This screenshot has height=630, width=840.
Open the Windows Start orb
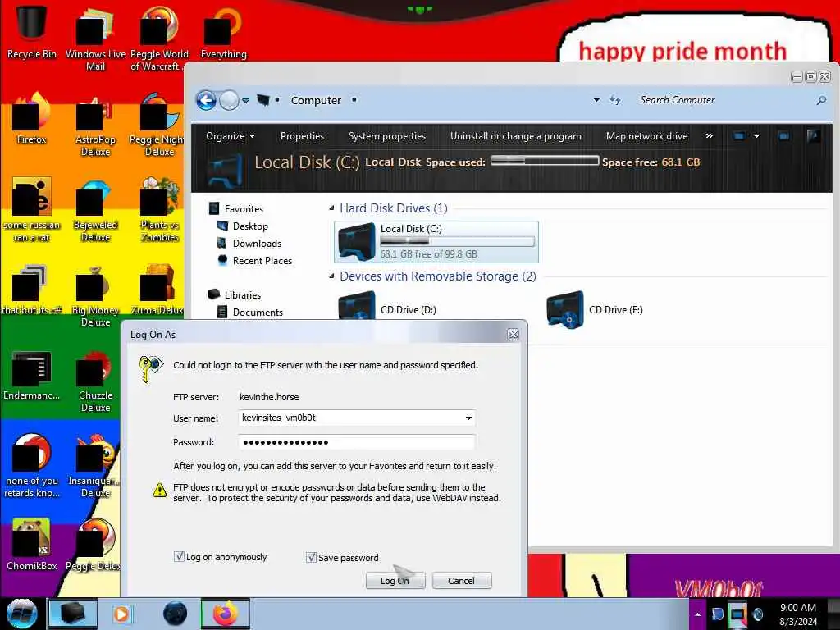[x=22, y=614]
